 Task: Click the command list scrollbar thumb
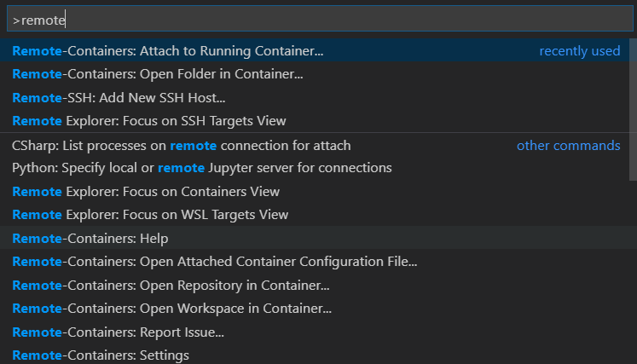pos(632,109)
